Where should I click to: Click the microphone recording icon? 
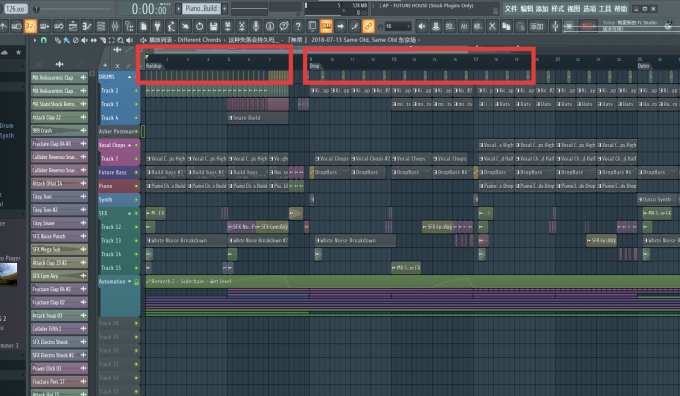pos(256,26)
